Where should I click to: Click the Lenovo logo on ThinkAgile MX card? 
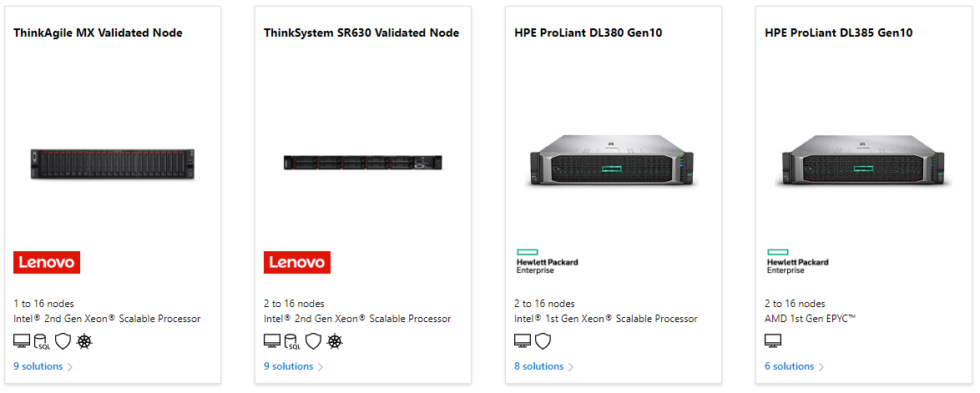point(47,262)
